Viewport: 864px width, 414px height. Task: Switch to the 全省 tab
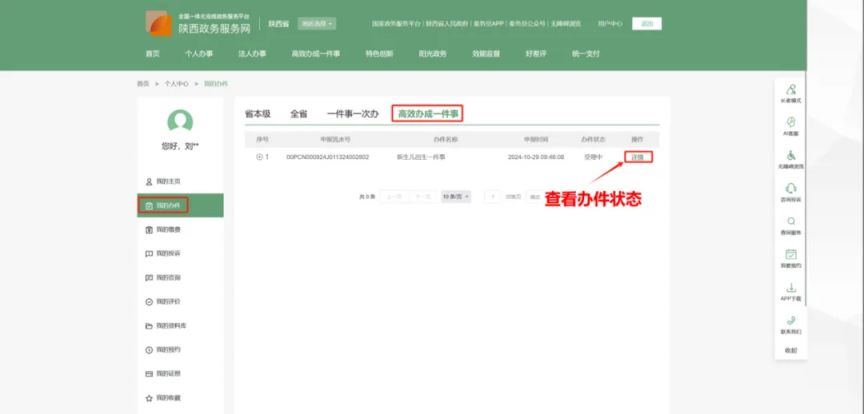[299, 114]
